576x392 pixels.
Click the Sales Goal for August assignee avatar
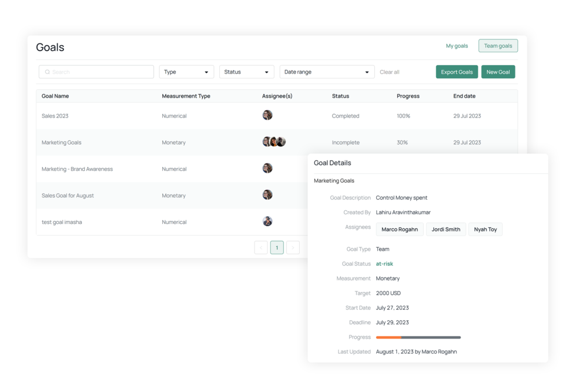point(267,195)
